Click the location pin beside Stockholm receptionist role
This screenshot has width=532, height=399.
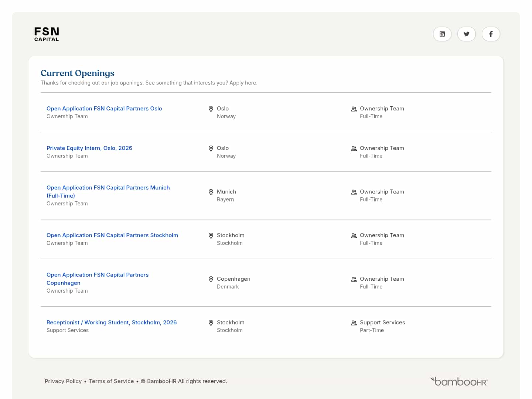pyautogui.click(x=211, y=323)
